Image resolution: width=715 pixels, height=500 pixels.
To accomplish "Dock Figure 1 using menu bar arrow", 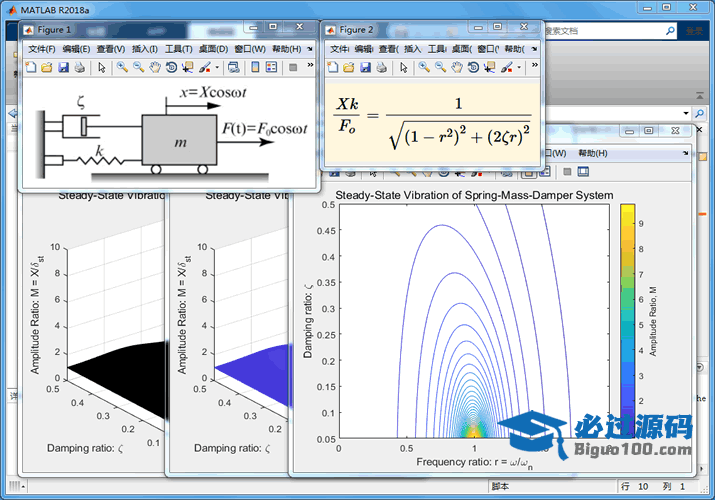I will pyautogui.click(x=310, y=49).
